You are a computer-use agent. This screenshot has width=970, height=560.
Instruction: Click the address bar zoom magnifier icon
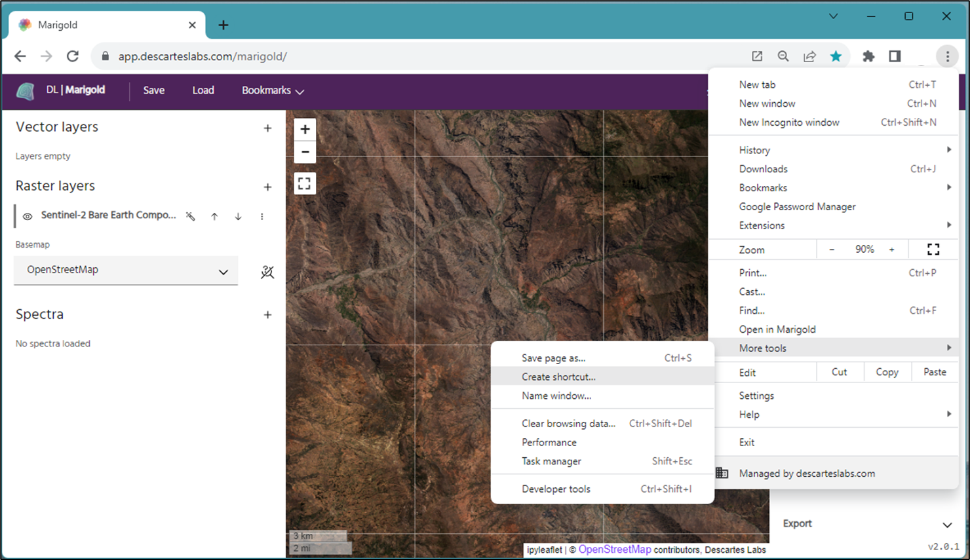click(783, 56)
